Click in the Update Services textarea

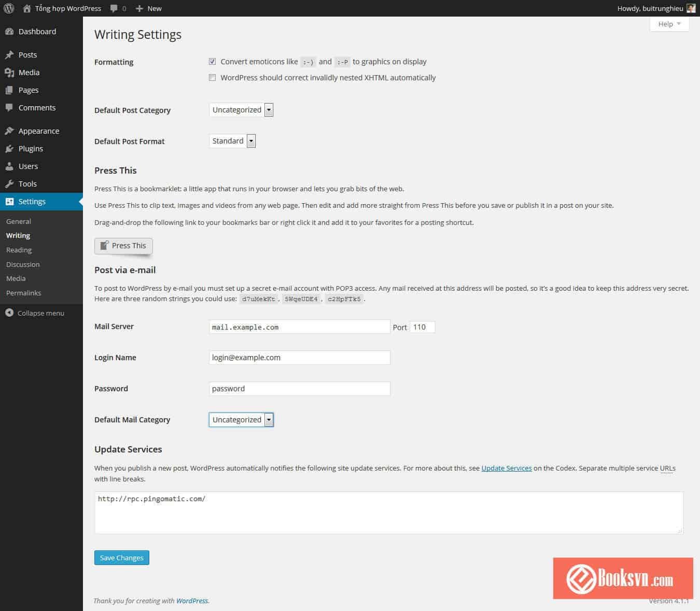coord(389,513)
